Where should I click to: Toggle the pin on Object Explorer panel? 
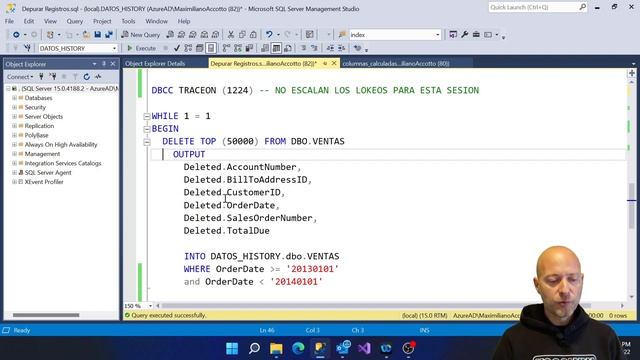[x=104, y=64]
